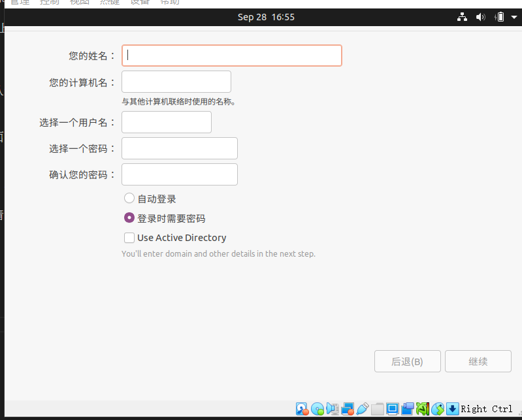Click the volume speaker icon in top bar
This screenshot has height=420, width=522.
[480, 17]
